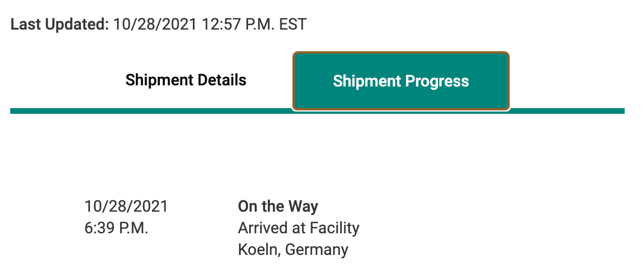
Task: Click the "On the Way" status heading
Action: point(278,206)
